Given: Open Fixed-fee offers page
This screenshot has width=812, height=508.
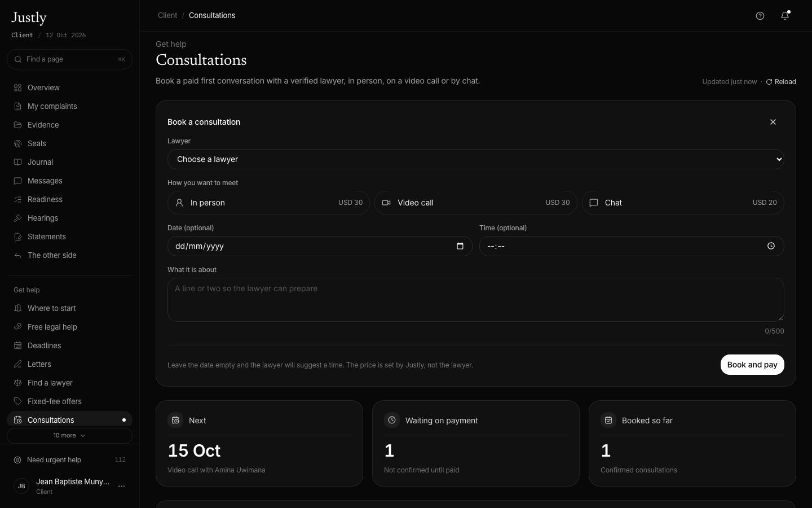Looking at the screenshot, I should coord(69,401).
